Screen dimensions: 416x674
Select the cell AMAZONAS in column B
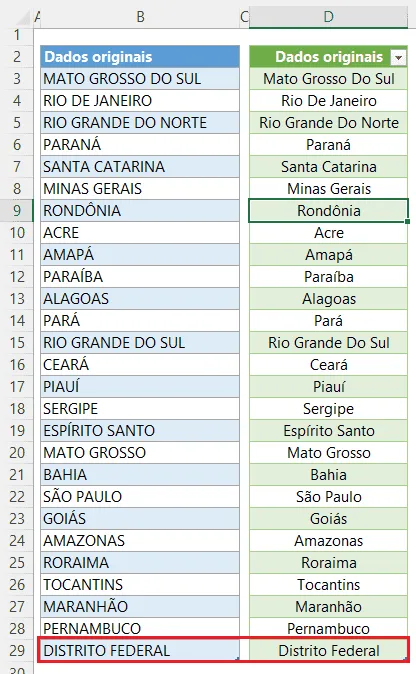tap(140, 541)
